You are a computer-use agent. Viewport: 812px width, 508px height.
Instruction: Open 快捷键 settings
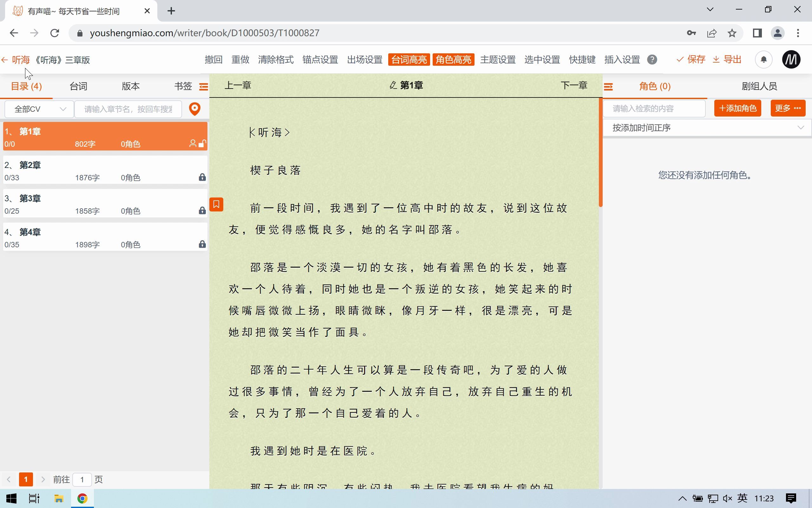tap(582, 60)
